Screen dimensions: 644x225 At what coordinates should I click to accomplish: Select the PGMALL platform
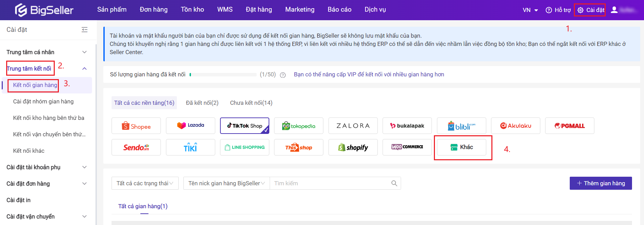click(570, 126)
